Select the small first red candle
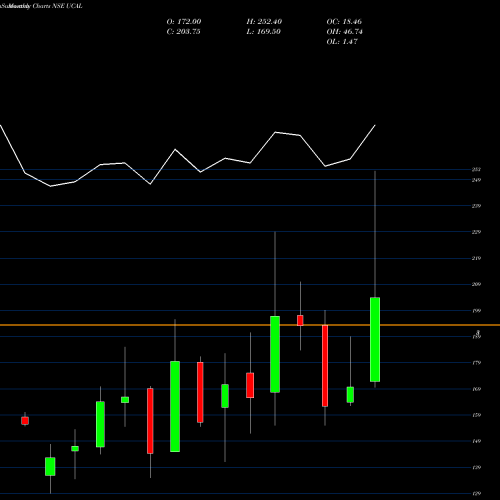 [25, 421]
